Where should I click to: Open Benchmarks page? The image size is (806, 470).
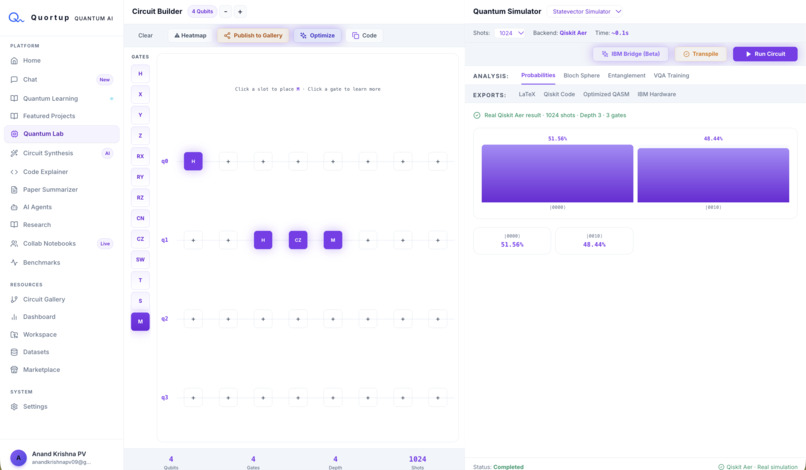coord(62,263)
